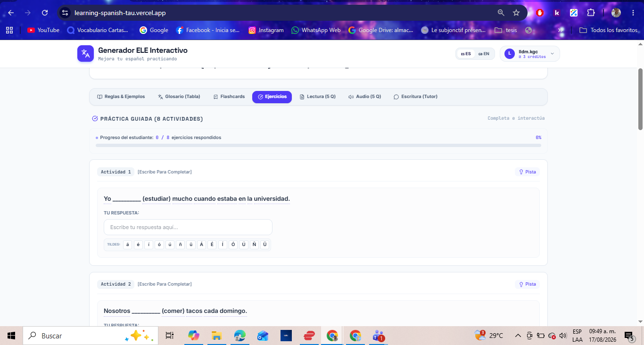
Task: Open the colorful square extension icon
Action: coord(574,13)
